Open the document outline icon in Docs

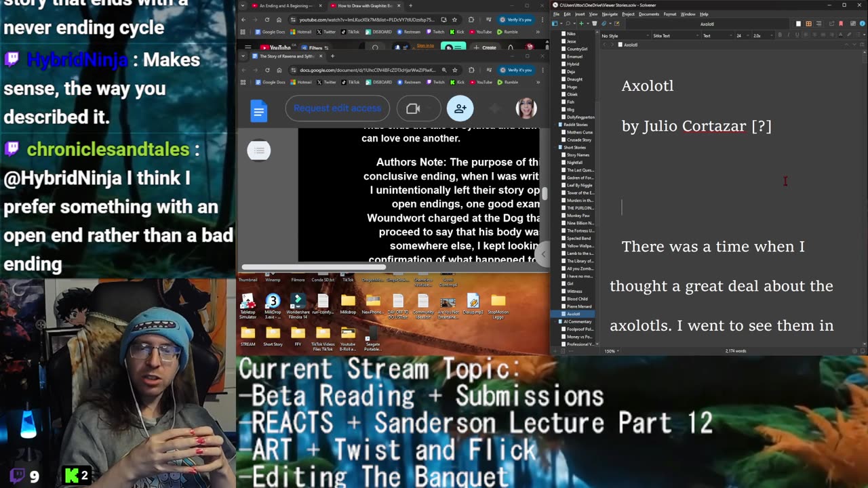click(x=259, y=150)
